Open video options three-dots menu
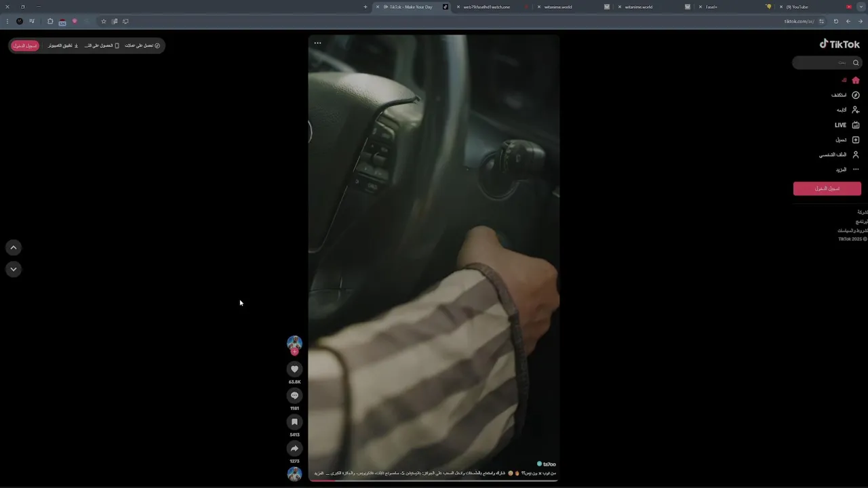 [317, 43]
